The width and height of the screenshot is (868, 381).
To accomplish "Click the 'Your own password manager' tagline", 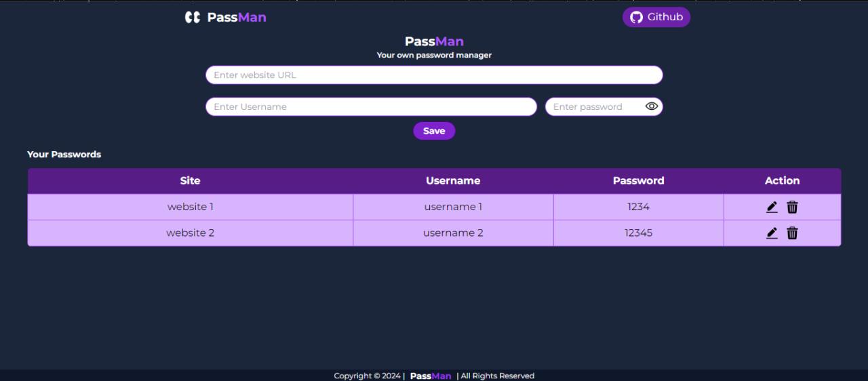I will tap(434, 55).
